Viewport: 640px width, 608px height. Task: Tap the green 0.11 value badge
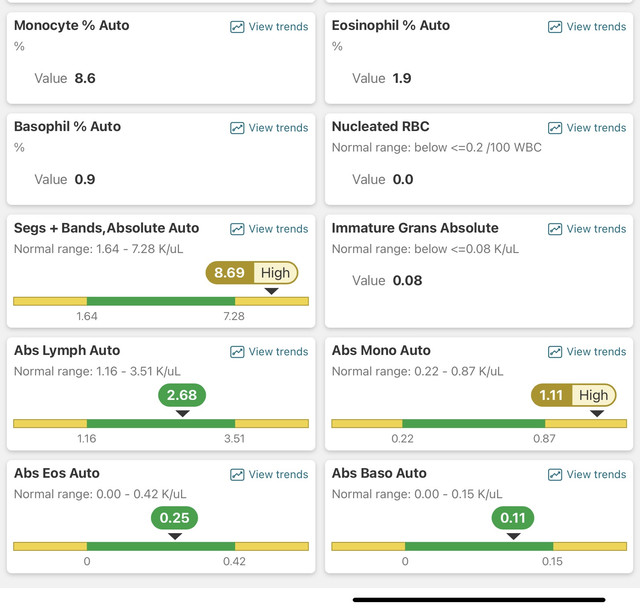(513, 518)
